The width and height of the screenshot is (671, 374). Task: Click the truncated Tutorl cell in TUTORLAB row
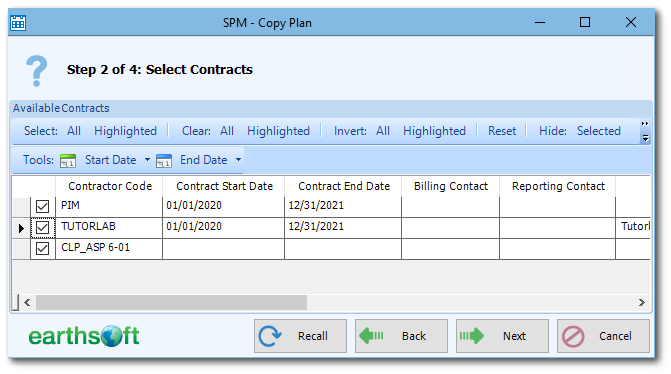pos(633,228)
